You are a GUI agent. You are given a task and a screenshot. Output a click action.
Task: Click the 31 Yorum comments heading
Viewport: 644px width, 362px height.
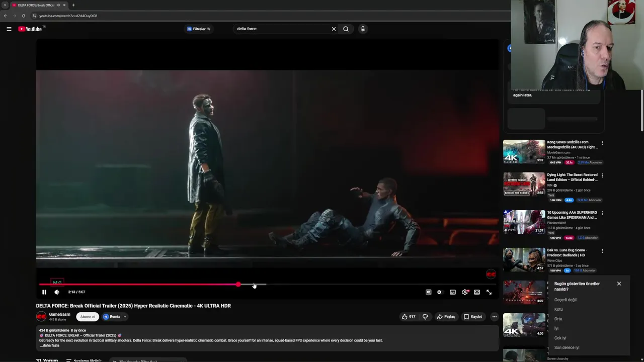click(x=47, y=360)
